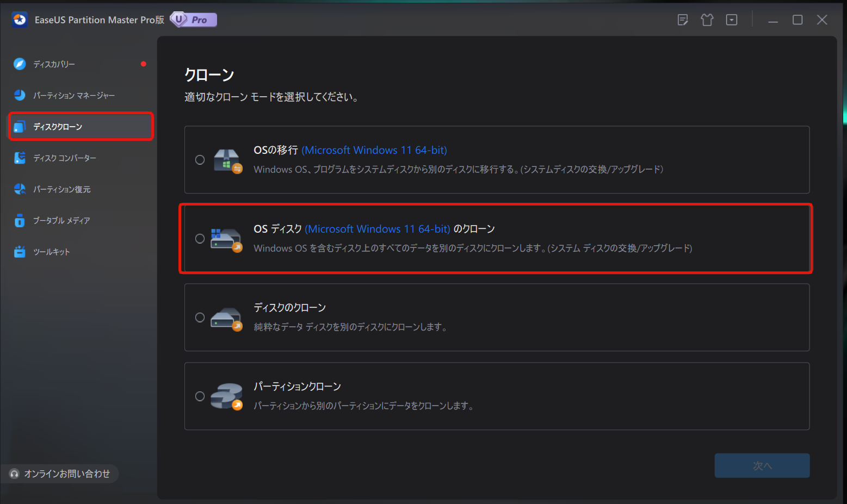Open the task list icon in title bar

pyautogui.click(x=683, y=20)
